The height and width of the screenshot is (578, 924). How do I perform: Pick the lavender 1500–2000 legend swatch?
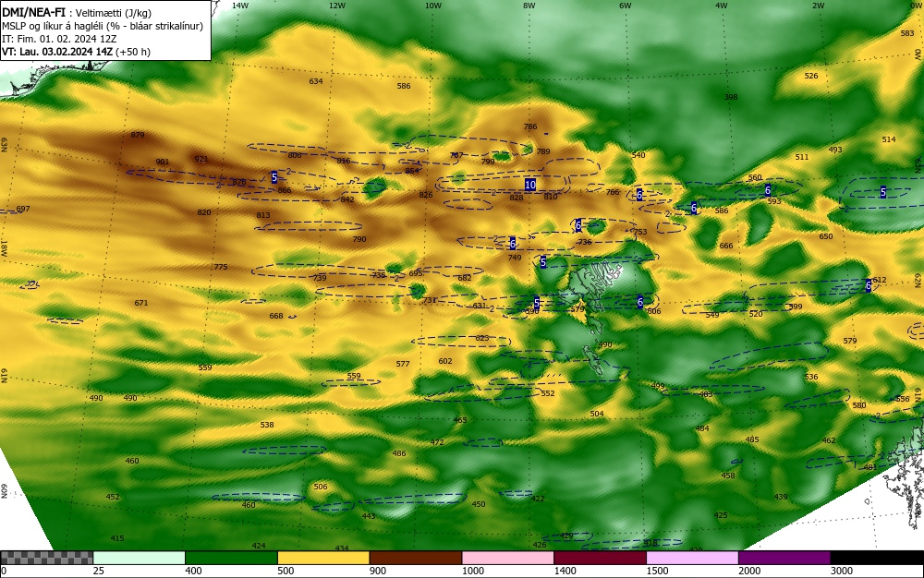pos(692,558)
